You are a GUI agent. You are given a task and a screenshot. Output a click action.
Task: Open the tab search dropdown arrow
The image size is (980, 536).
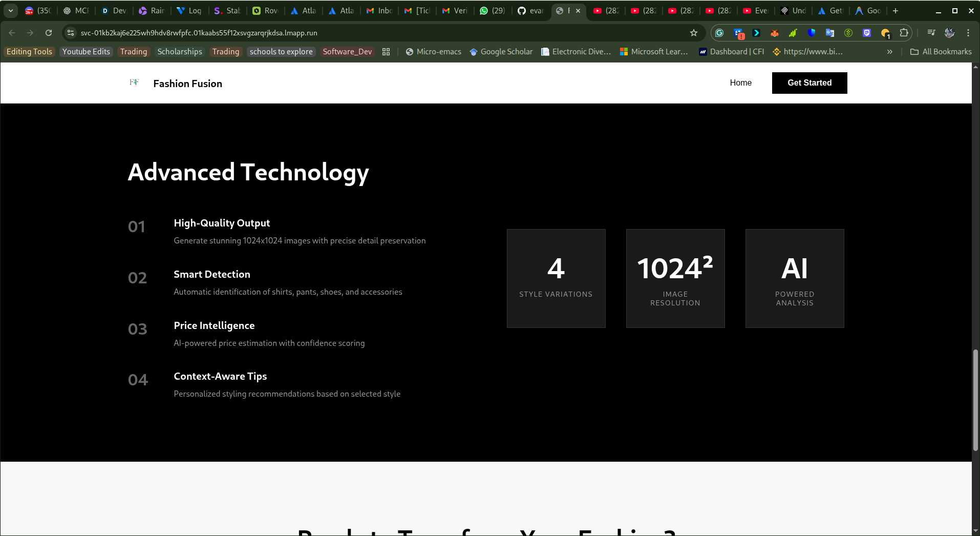tap(11, 10)
